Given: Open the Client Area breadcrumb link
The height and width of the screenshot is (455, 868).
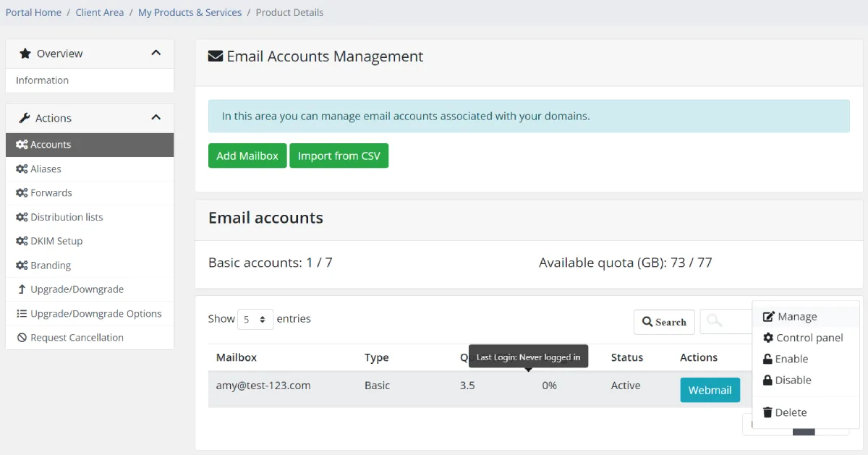Looking at the screenshot, I should pos(99,12).
